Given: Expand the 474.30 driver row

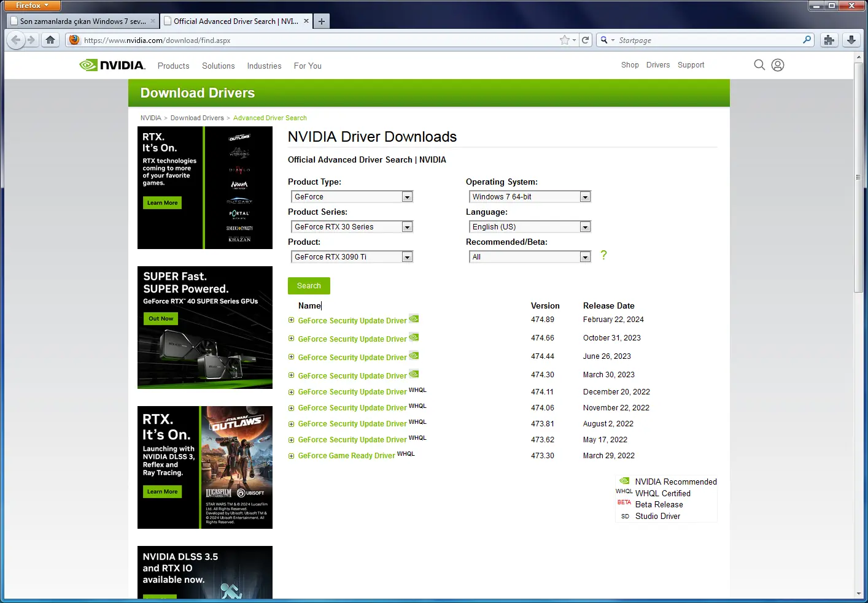Looking at the screenshot, I should click(x=292, y=375).
